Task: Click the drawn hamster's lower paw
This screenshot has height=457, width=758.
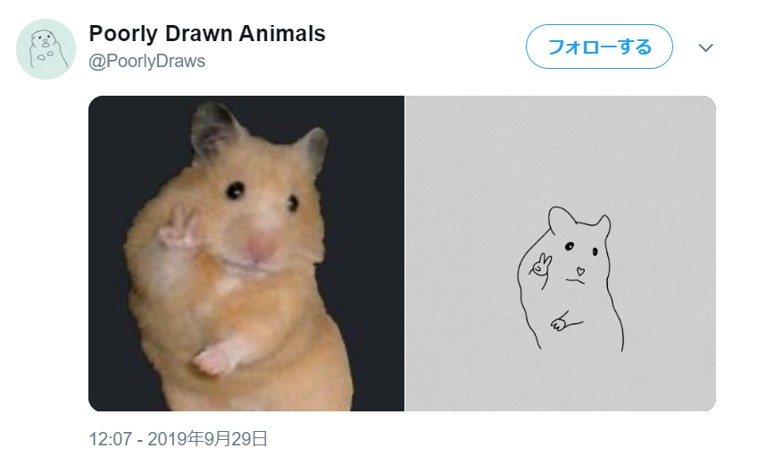Action: tap(560, 323)
